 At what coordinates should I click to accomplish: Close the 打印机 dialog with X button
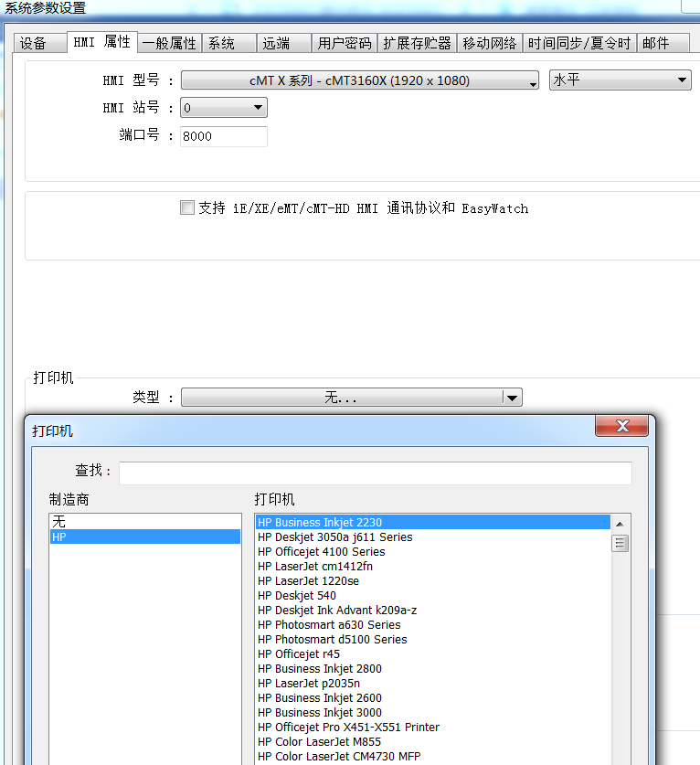pos(621,426)
